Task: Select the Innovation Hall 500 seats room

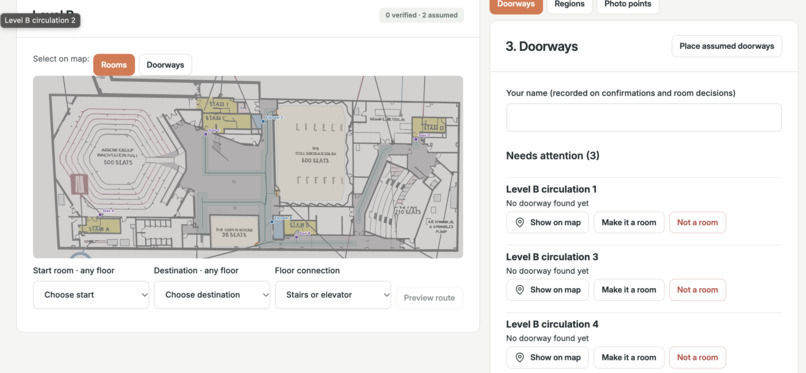Action: (119, 157)
